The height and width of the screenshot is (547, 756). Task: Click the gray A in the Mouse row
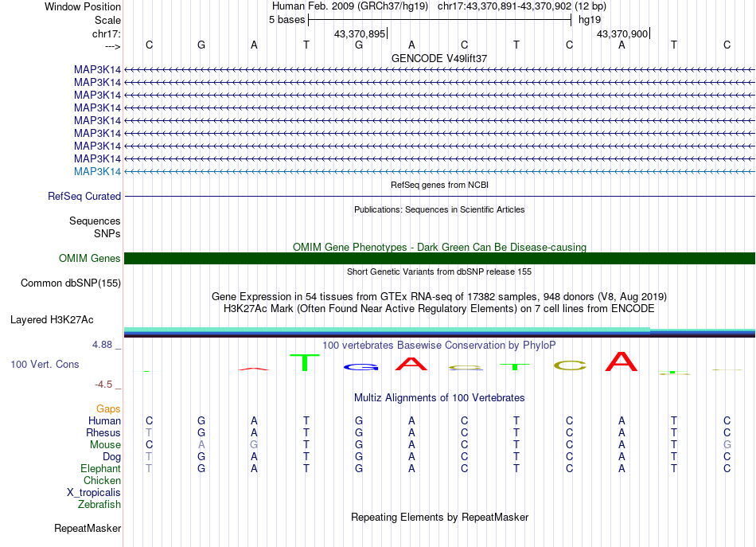coord(201,445)
